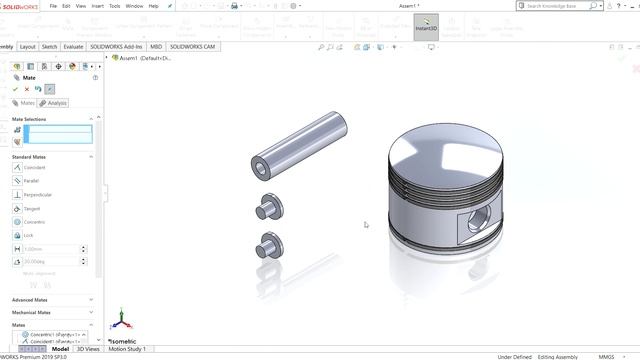The image size is (640, 360).
Task: Click the Zoom to Fit magnifier icon
Action: tap(321, 47)
